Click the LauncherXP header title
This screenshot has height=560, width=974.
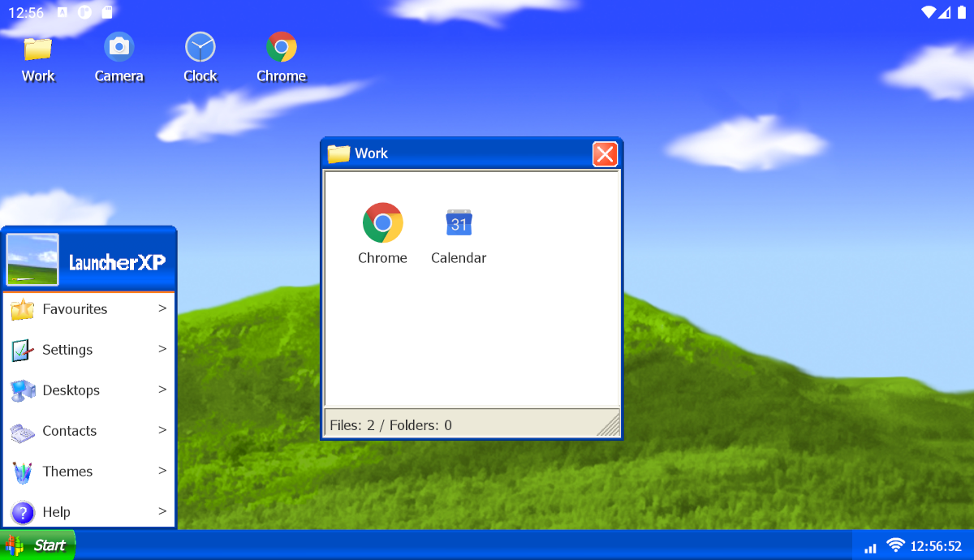117,261
